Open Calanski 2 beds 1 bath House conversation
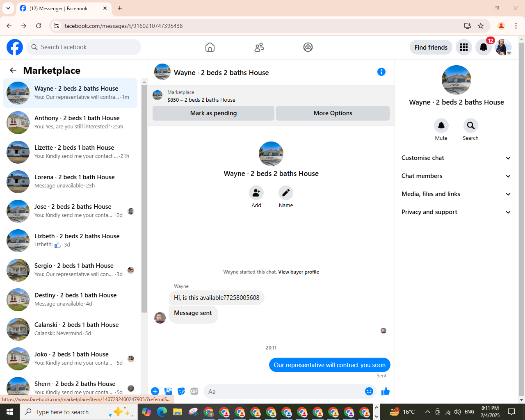 pos(71,329)
